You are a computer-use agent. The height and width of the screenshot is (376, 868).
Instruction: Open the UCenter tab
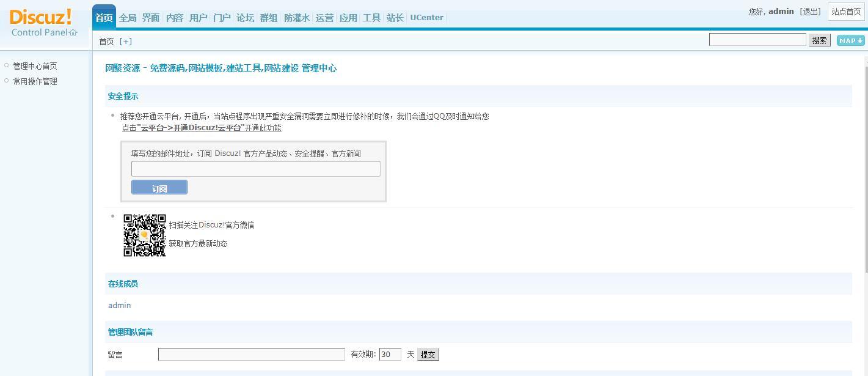click(427, 18)
